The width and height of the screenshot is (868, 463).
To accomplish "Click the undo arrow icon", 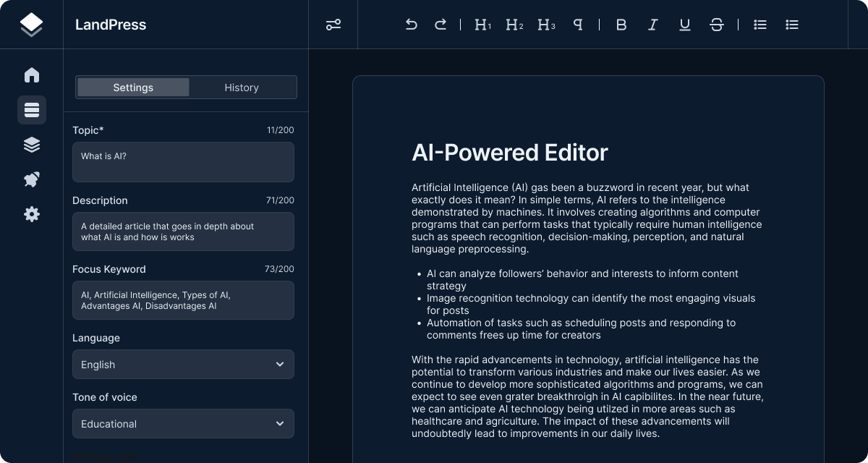I will pos(411,25).
